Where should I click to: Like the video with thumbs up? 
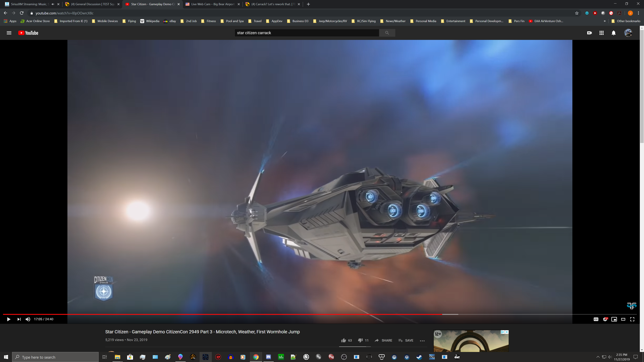click(x=343, y=340)
